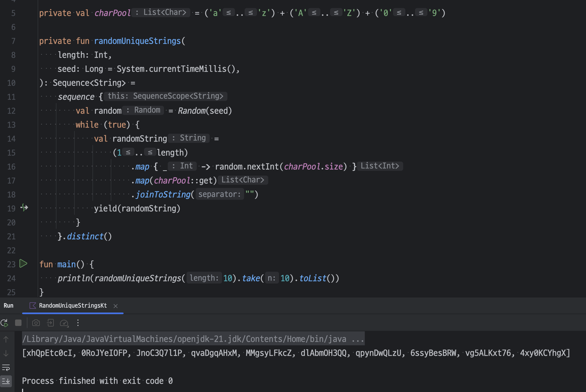
Task: Click the up arrow in the console gutter
Action: pos(6,339)
